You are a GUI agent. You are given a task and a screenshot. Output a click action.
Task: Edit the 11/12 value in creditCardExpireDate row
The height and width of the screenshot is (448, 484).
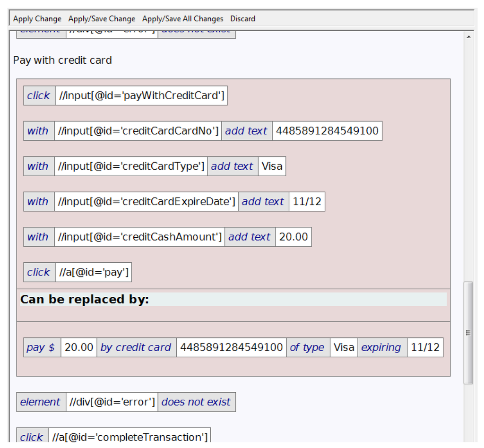point(307,202)
